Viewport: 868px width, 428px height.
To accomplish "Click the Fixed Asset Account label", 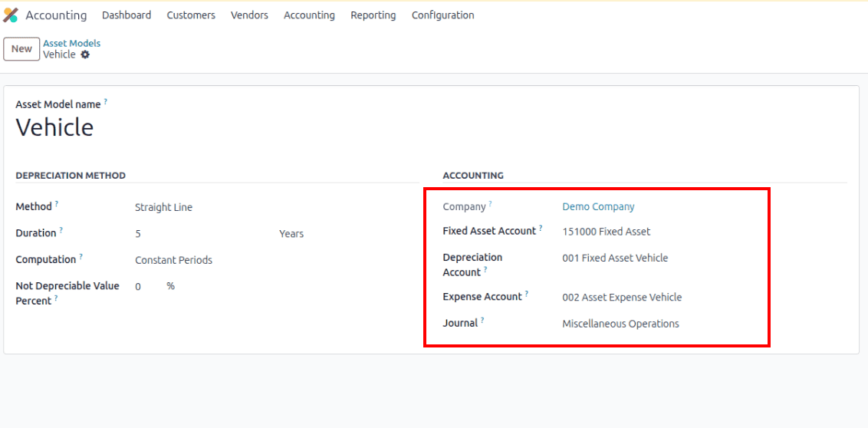I will coord(489,231).
